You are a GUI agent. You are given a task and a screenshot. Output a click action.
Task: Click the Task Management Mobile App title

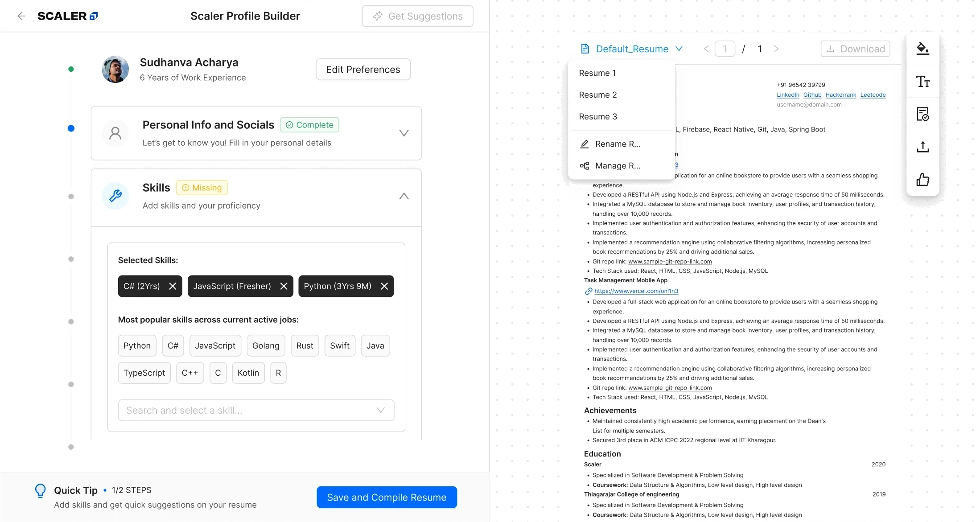tap(626, 280)
